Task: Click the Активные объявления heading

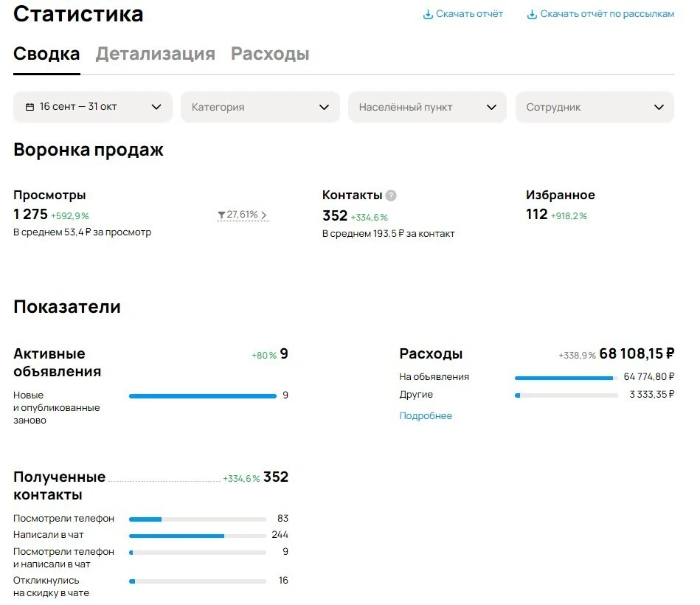Action: click(x=57, y=362)
